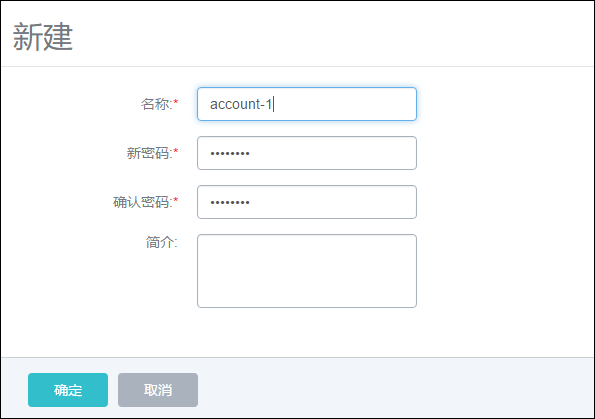The width and height of the screenshot is (595, 419).
Task: Click the masked dots in 新密码 field
Action: [230, 154]
